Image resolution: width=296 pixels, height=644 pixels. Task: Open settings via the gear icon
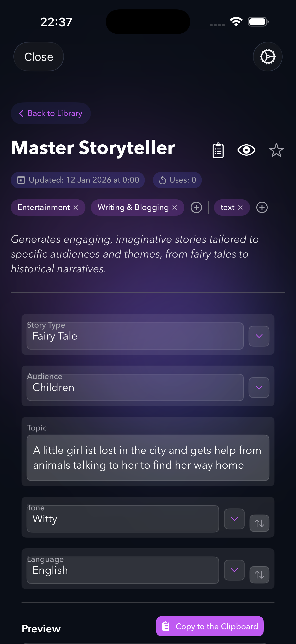pyautogui.click(x=268, y=57)
